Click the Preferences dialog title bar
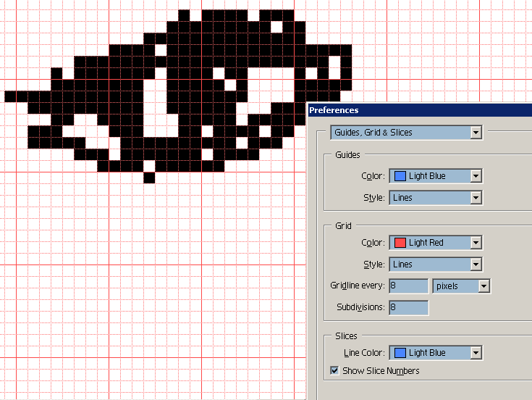532x400 pixels. 420,110
